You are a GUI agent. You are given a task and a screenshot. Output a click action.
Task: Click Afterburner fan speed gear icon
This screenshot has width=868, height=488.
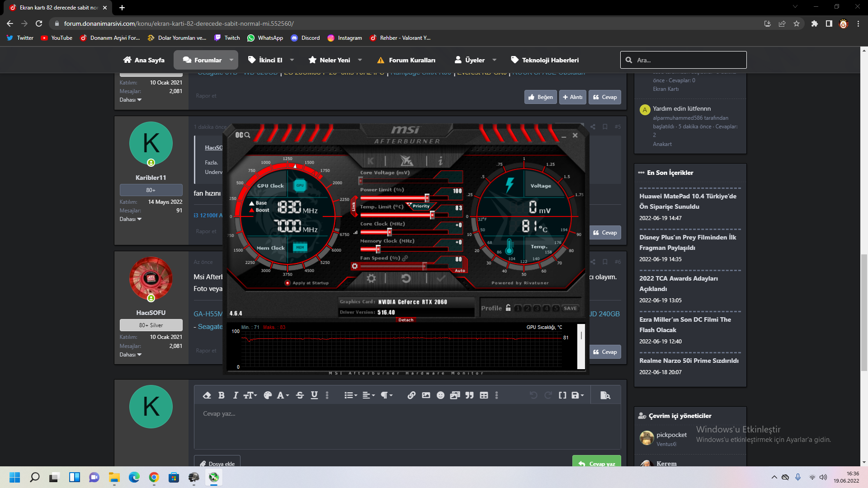(x=355, y=266)
